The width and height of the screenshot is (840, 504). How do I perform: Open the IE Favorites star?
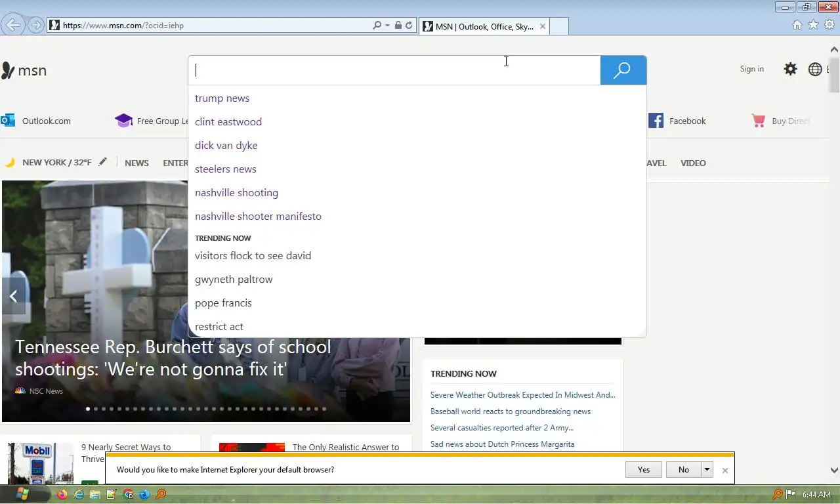813,25
